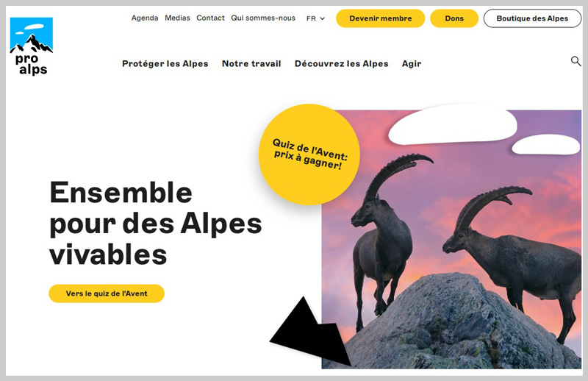This screenshot has height=381, width=588.
Task: Click the yellow Dons button
Action: pos(454,18)
